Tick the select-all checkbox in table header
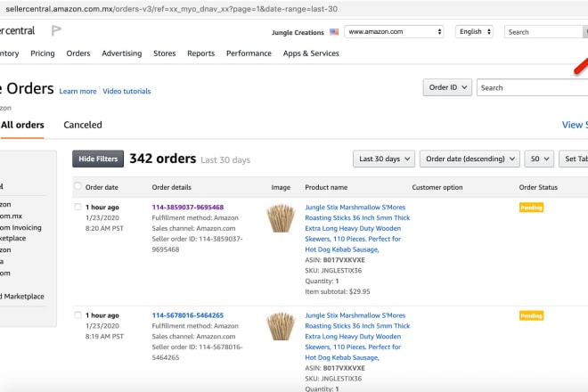Screen dimensions: 588x392 [78, 186]
